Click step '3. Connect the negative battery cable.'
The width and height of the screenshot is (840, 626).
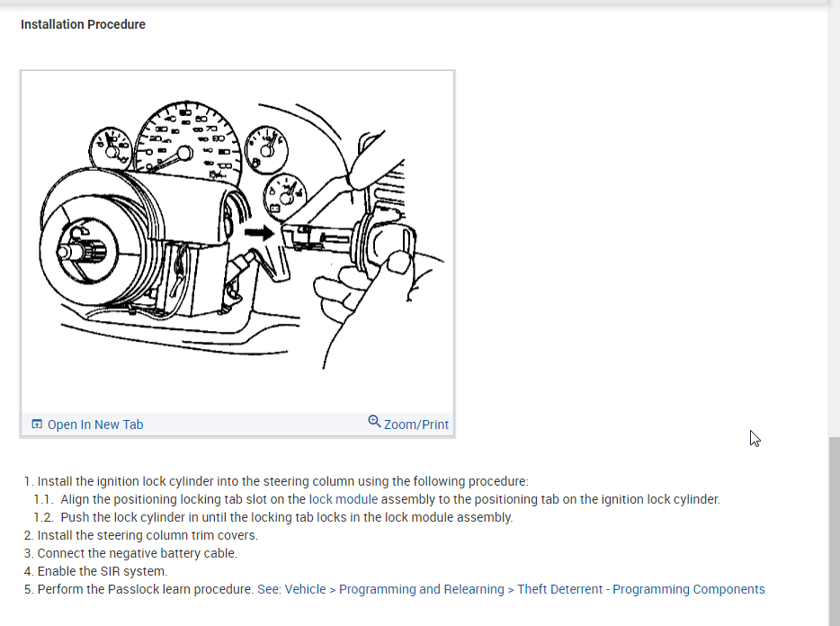[x=130, y=553]
